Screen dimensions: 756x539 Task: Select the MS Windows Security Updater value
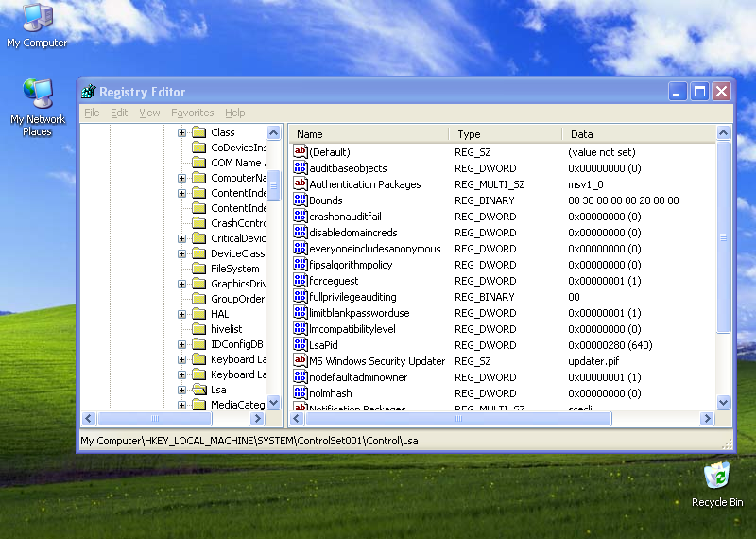point(376,361)
